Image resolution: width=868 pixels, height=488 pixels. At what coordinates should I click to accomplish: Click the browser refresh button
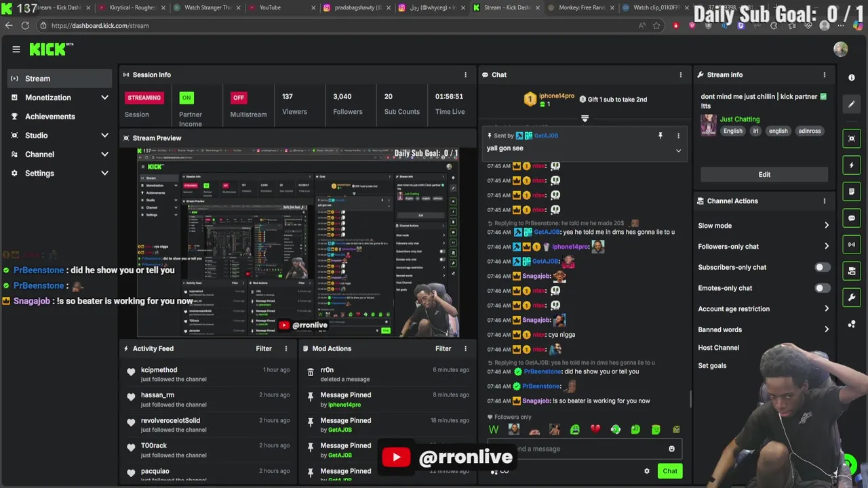(25, 26)
